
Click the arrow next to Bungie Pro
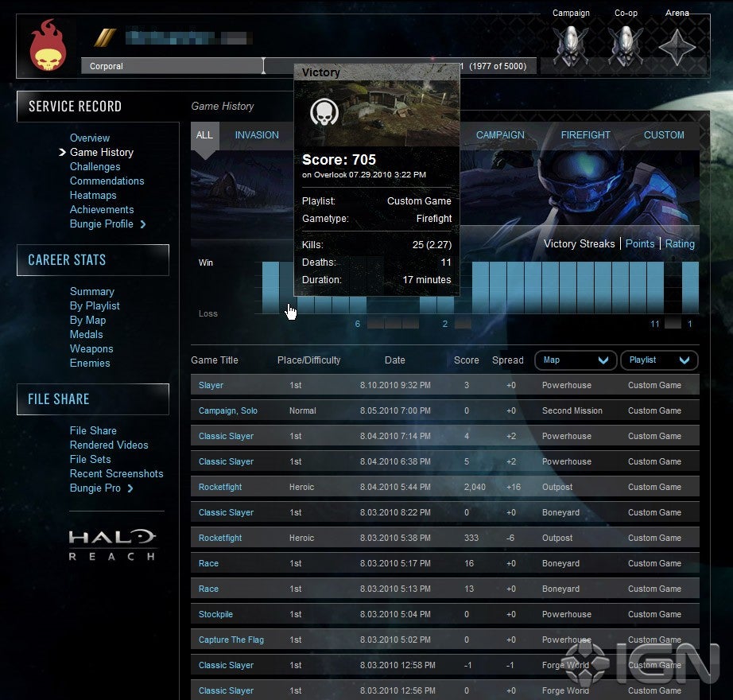click(x=130, y=488)
